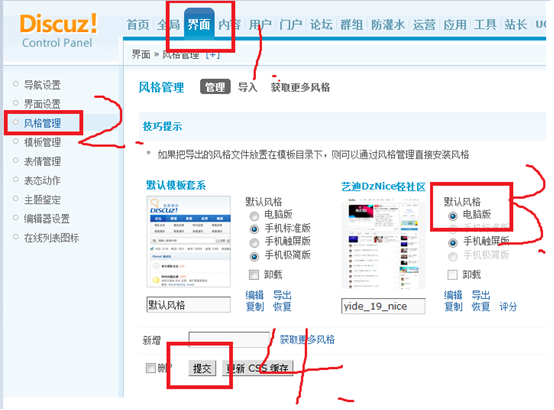Click the 更新 CSS 缓存 button
Screen dimensions: 554x410
click(x=258, y=368)
